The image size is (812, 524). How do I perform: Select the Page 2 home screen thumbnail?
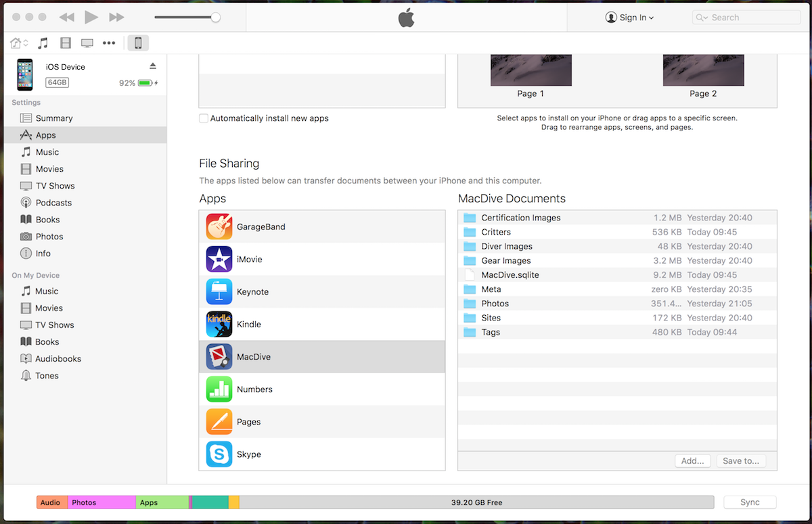[x=704, y=70]
